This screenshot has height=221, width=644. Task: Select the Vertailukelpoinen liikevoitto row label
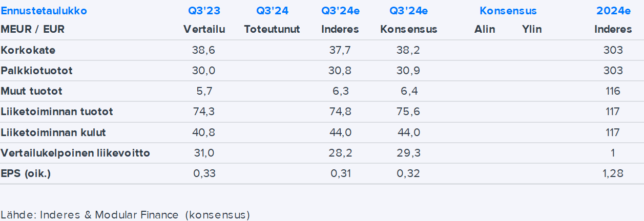(x=75, y=153)
